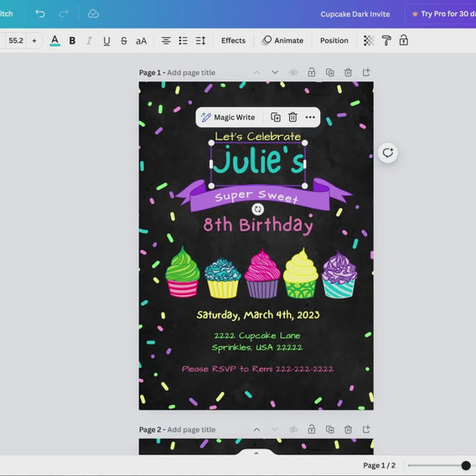Open the text alignment option

166,41
